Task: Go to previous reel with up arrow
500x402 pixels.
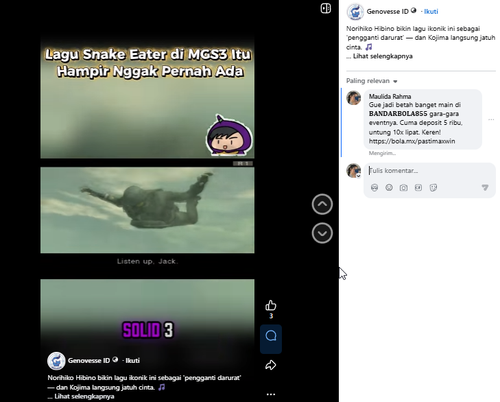Action: pyautogui.click(x=322, y=204)
